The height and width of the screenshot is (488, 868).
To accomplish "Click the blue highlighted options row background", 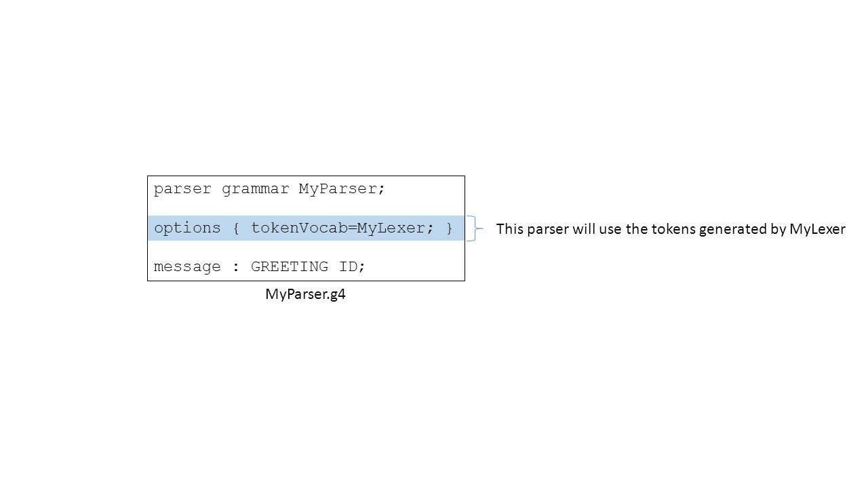I will coord(306,228).
